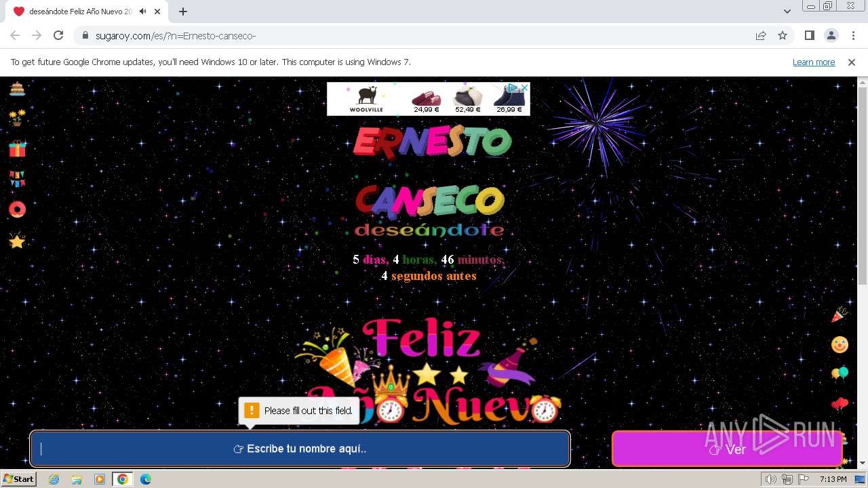Open the Chrome profile avatar icon
Image resolution: width=868 pixels, height=488 pixels.
831,35
